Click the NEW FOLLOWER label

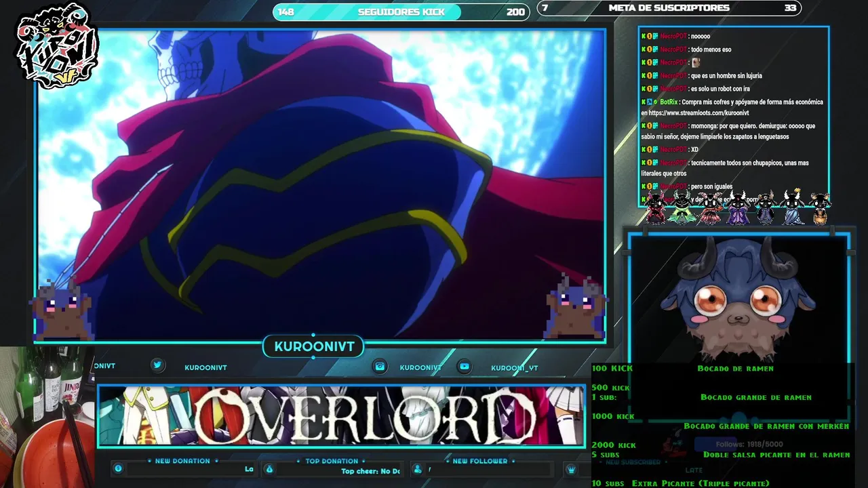(480, 461)
